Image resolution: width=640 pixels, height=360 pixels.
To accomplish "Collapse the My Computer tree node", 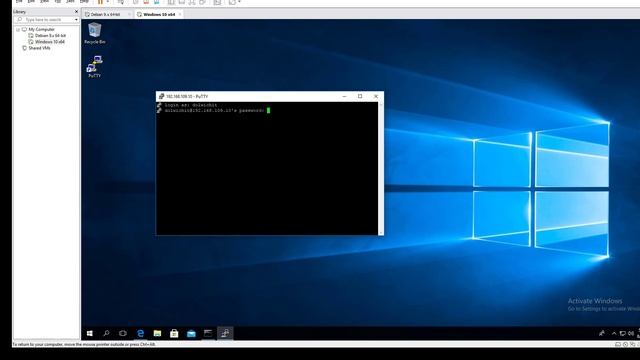I will 18,30.
